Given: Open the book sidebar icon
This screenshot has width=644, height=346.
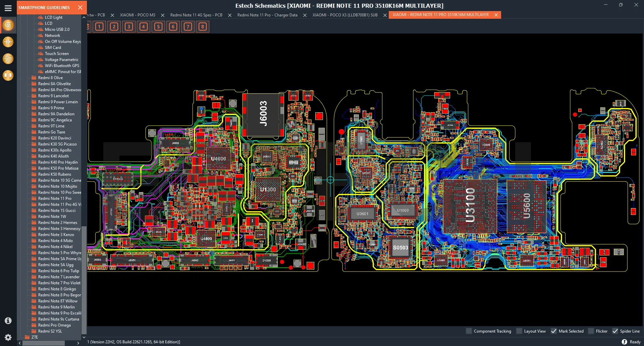Looking at the screenshot, I should (x=8, y=75).
